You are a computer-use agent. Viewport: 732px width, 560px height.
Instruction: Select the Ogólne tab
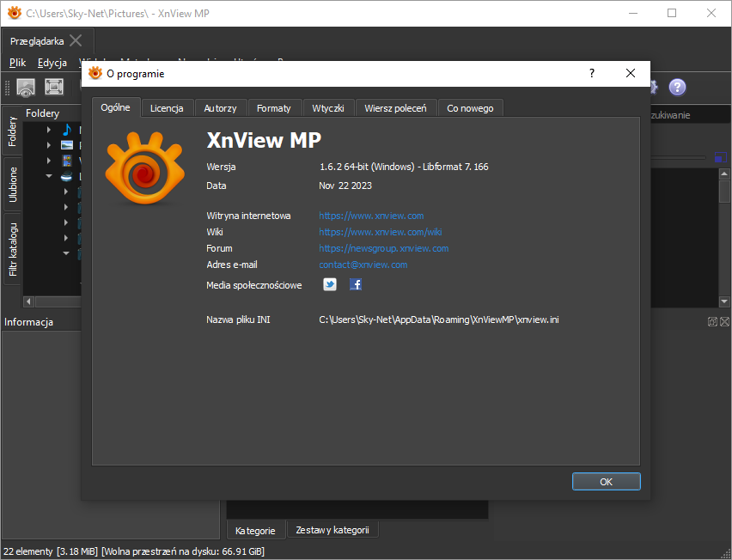[x=115, y=107]
